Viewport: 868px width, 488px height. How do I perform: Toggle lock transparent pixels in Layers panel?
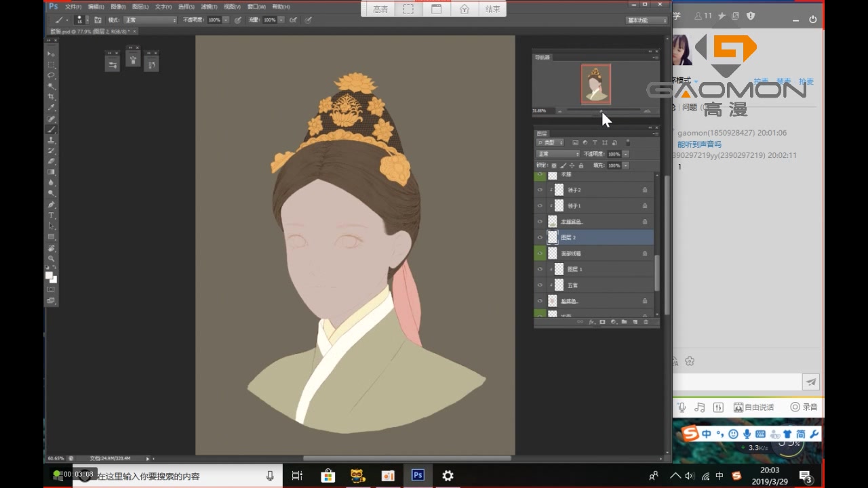pos(554,165)
